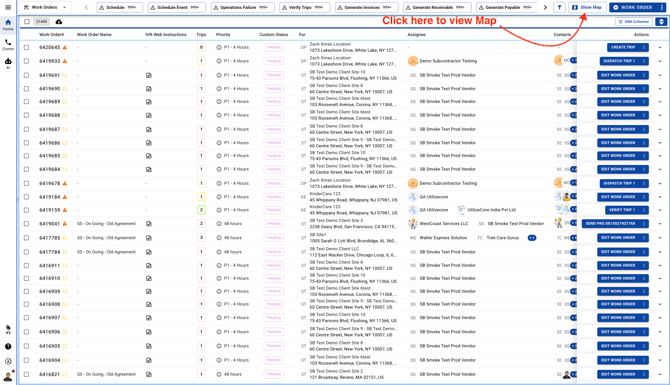The height and width of the screenshot is (385, 670).
Task: Select checkbox for work order 6419688
Action: (26, 115)
